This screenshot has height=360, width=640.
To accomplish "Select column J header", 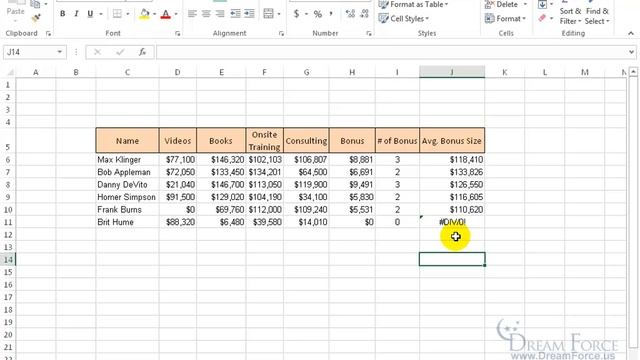I will (x=452, y=72).
